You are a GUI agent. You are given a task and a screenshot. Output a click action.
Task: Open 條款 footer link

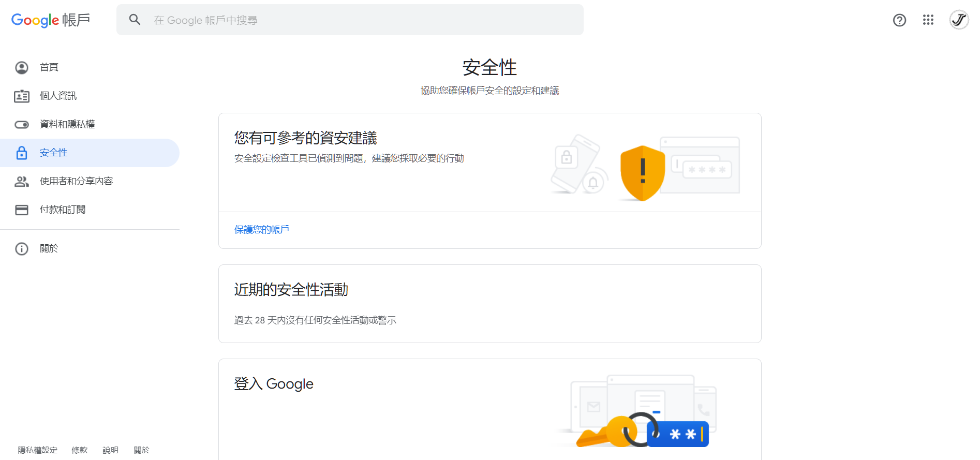click(x=80, y=450)
